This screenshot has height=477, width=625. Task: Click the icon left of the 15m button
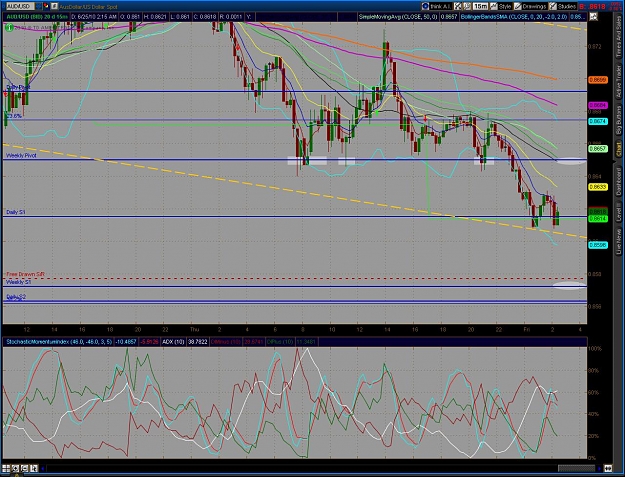467,6
